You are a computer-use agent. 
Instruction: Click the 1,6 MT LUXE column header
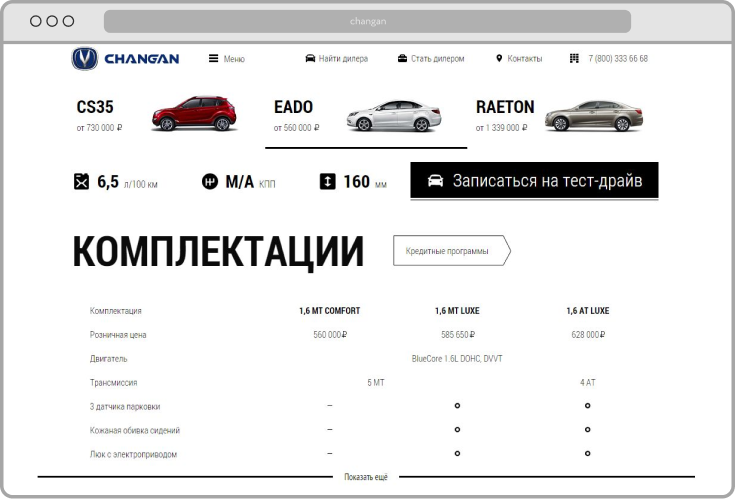click(x=457, y=311)
